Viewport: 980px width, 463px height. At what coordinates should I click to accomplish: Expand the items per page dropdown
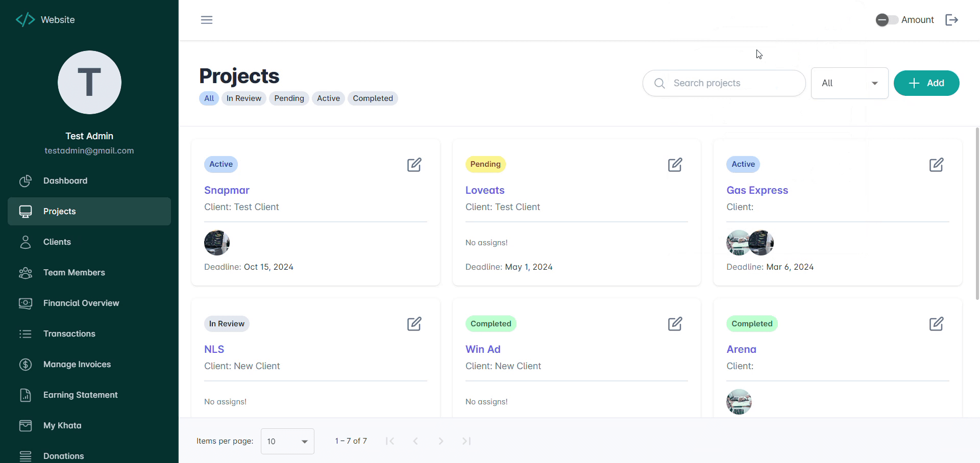(287, 441)
